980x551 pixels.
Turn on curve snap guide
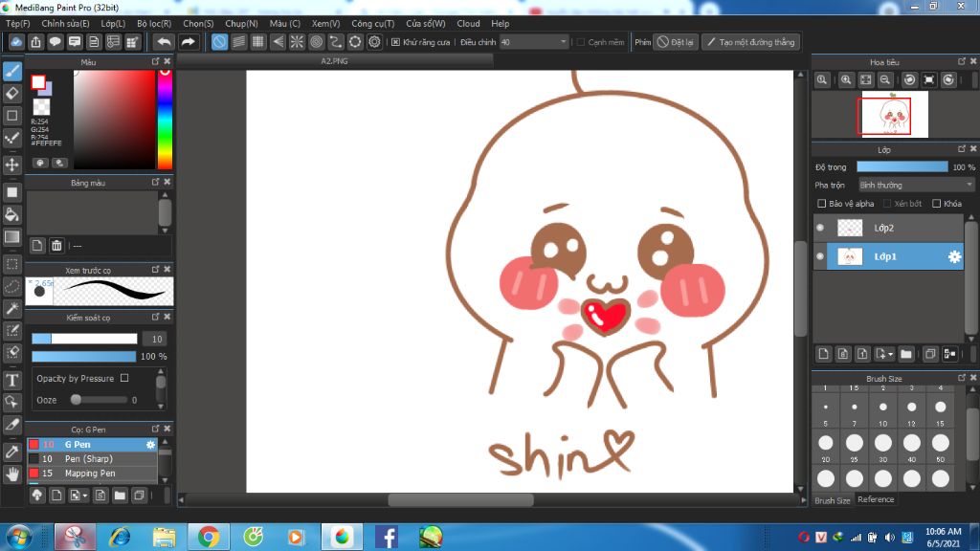click(336, 42)
